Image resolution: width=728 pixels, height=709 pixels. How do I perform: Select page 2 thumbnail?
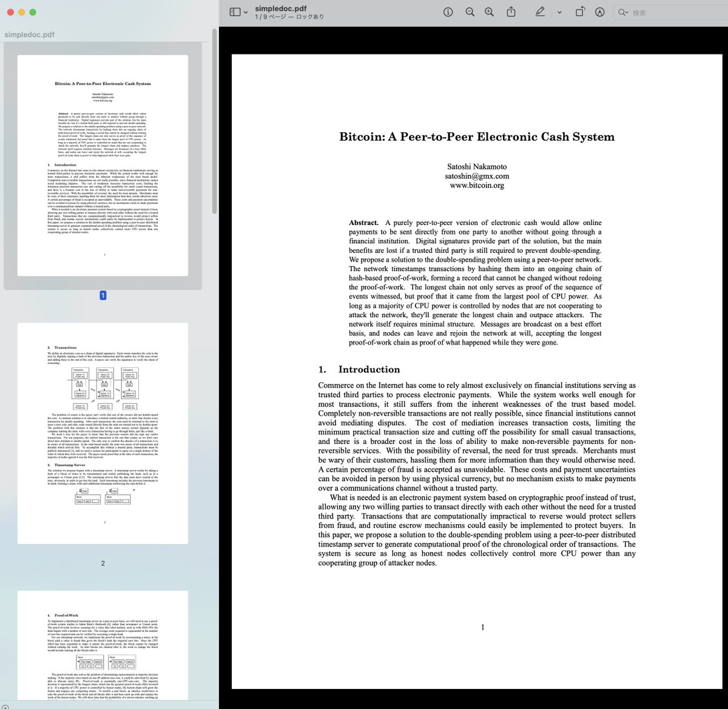103,433
